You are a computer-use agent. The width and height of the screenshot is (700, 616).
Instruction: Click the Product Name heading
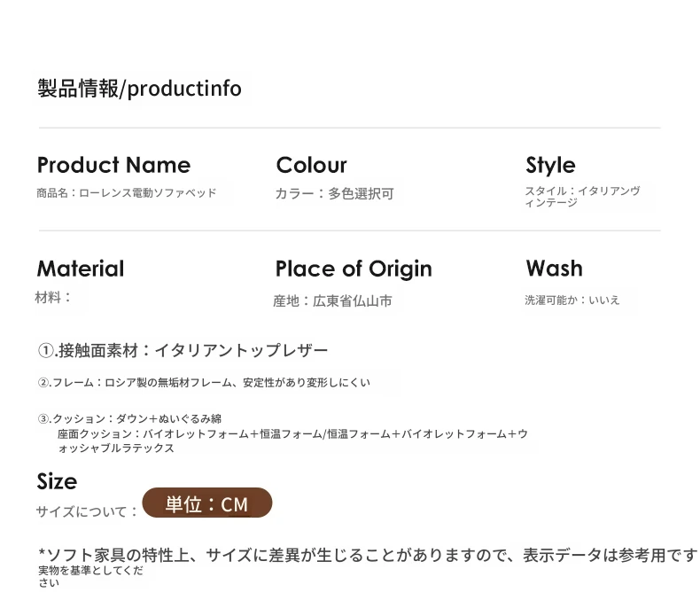[113, 165]
